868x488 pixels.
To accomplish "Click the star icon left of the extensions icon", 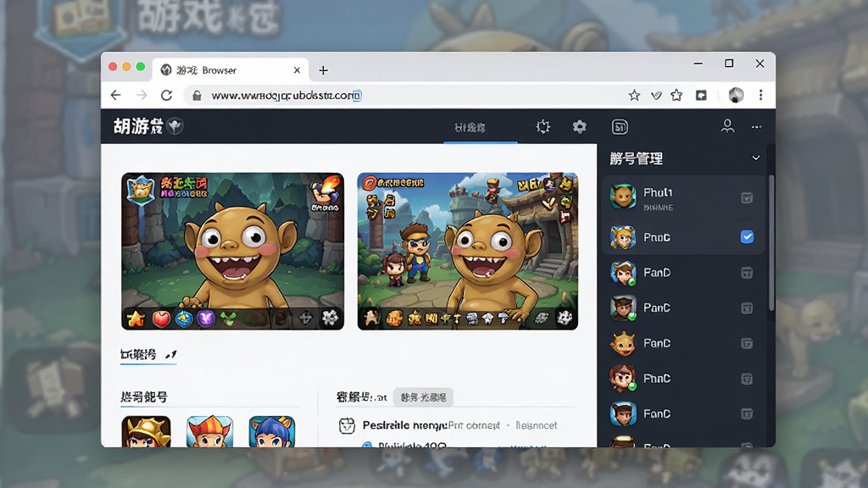I will coord(676,95).
